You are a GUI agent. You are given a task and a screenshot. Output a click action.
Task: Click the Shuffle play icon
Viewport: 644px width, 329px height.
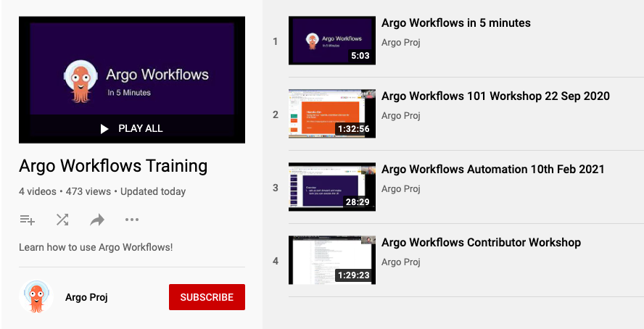(x=62, y=220)
